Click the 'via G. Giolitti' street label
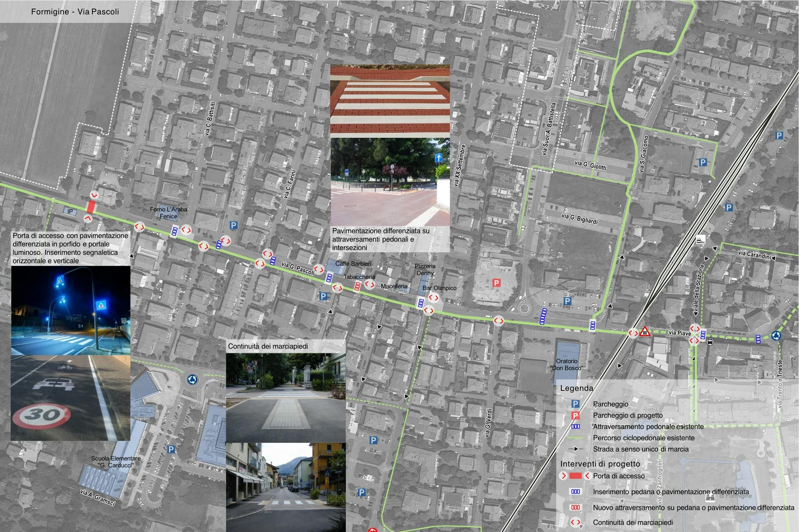The image size is (799, 532). pos(591,165)
